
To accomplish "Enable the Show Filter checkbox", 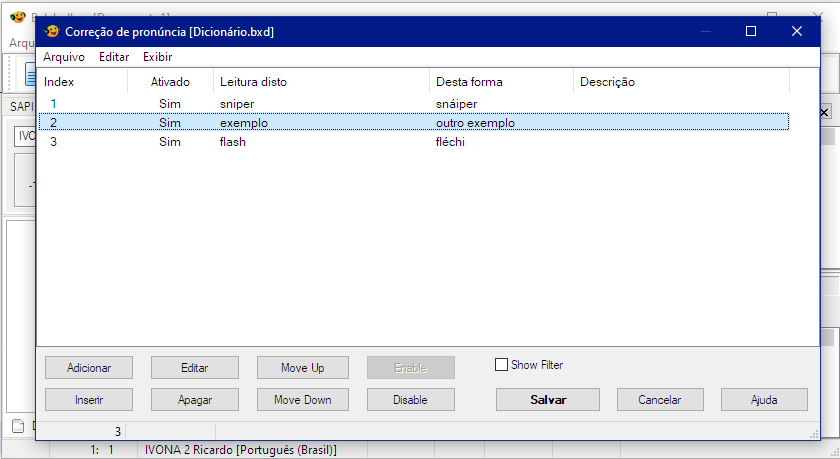I will [502, 365].
